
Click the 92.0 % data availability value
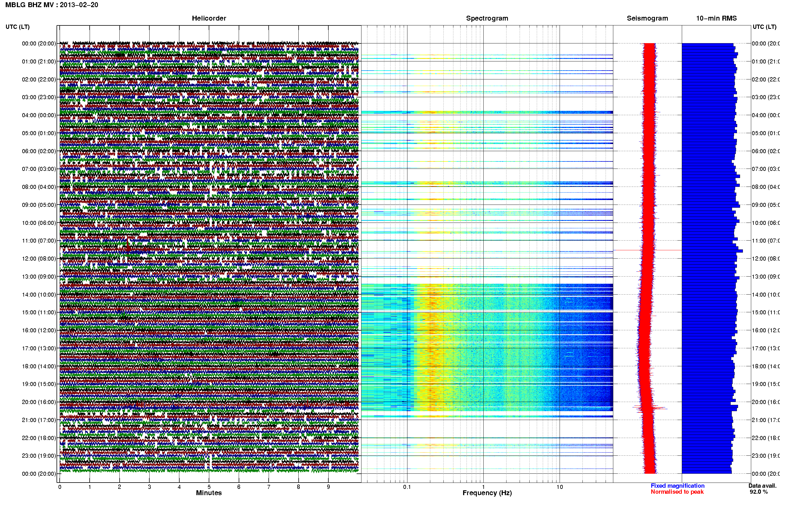pyautogui.click(x=759, y=492)
